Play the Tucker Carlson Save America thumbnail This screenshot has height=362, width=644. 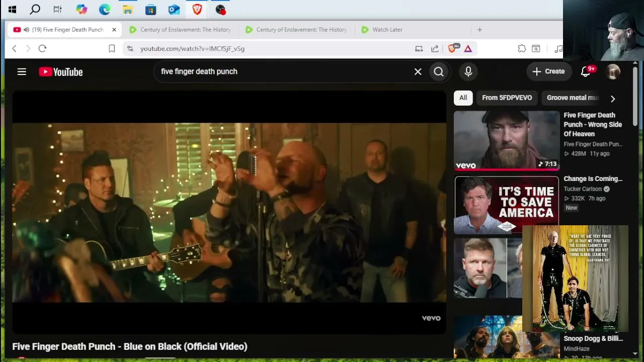[x=507, y=205]
